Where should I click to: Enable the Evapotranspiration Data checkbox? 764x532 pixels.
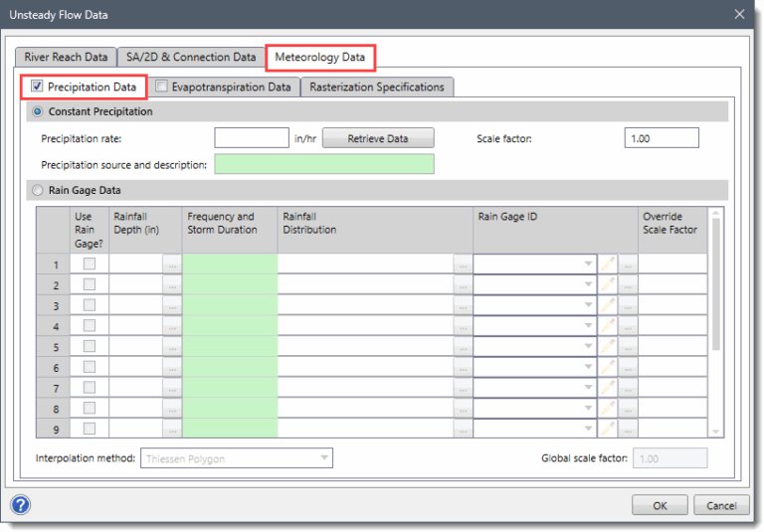coord(162,88)
